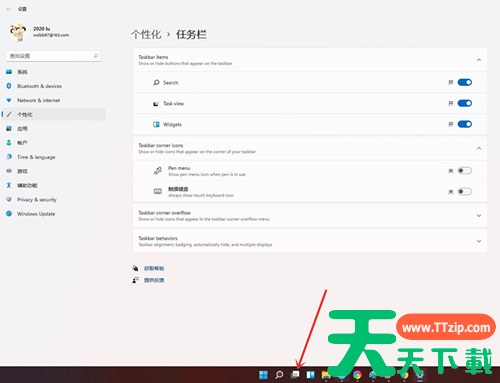Click the Widgets row label

(172, 125)
